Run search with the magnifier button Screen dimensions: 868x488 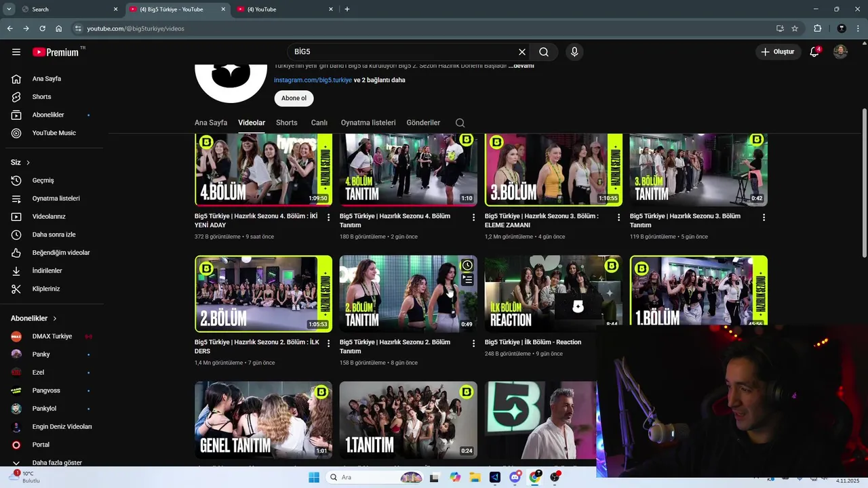pyautogui.click(x=544, y=52)
